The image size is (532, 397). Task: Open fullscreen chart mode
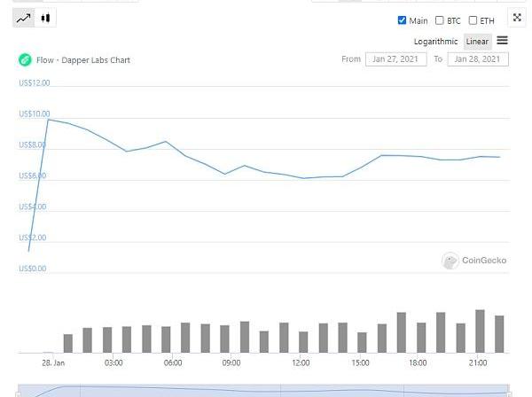(x=517, y=18)
